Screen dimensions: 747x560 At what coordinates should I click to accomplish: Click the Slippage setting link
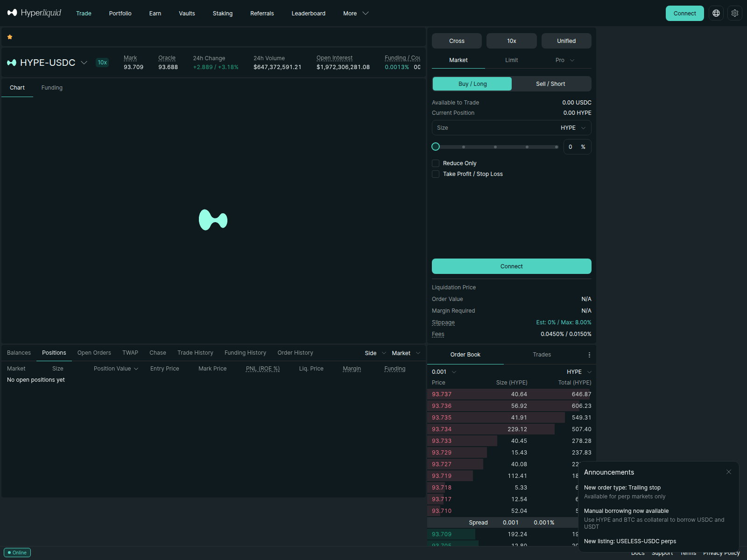click(443, 322)
